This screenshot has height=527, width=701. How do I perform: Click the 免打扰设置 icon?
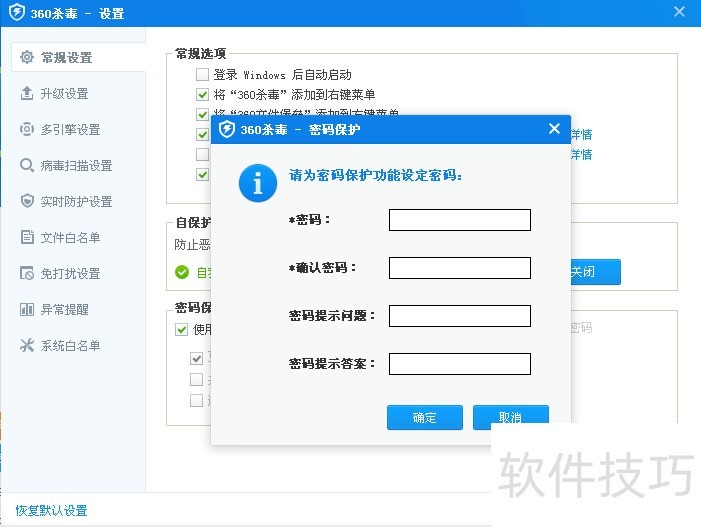click(x=27, y=273)
